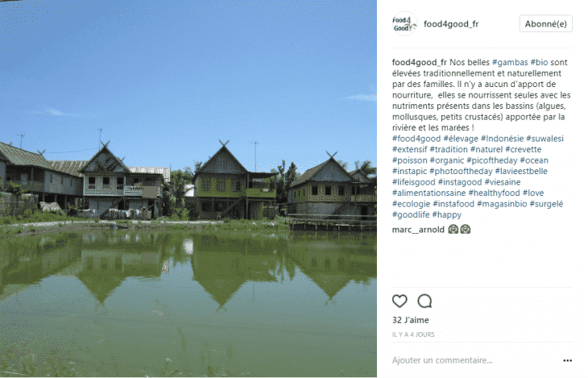Open food4good_fr username in the header
Viewport: 588px width, 378px height.
[451, 23]
